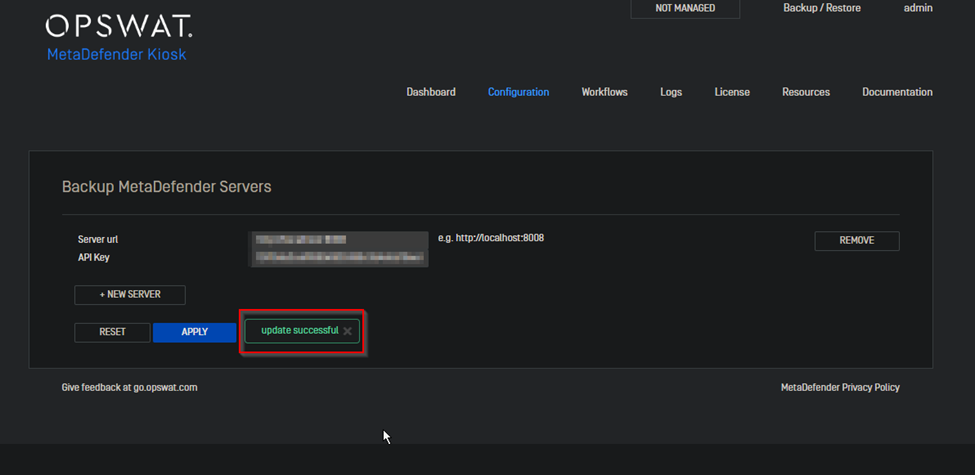
Task: Focus the Server url input field
Action: tap(339, 239)
